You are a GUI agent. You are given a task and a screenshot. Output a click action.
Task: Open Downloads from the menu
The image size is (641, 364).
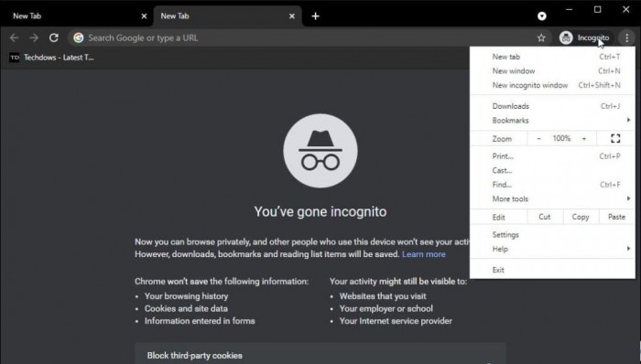[552, 106]
